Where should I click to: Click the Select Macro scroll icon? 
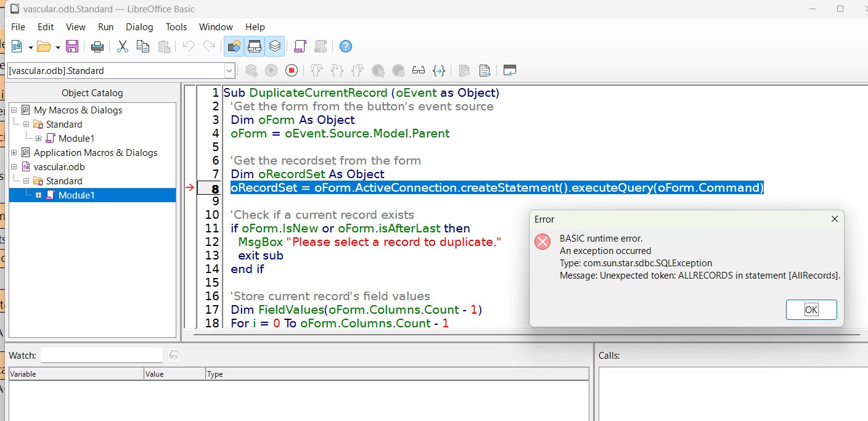pos(300,46)
